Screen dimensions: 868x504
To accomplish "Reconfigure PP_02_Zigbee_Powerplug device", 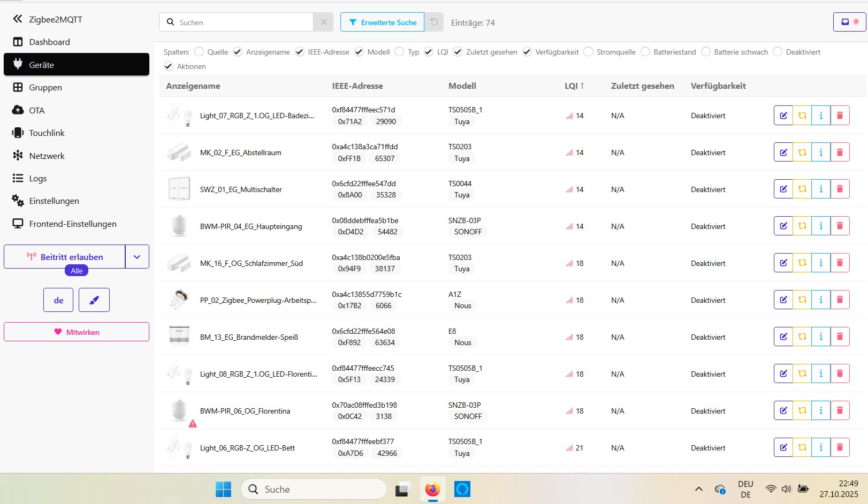I will (x=802, y=300).
